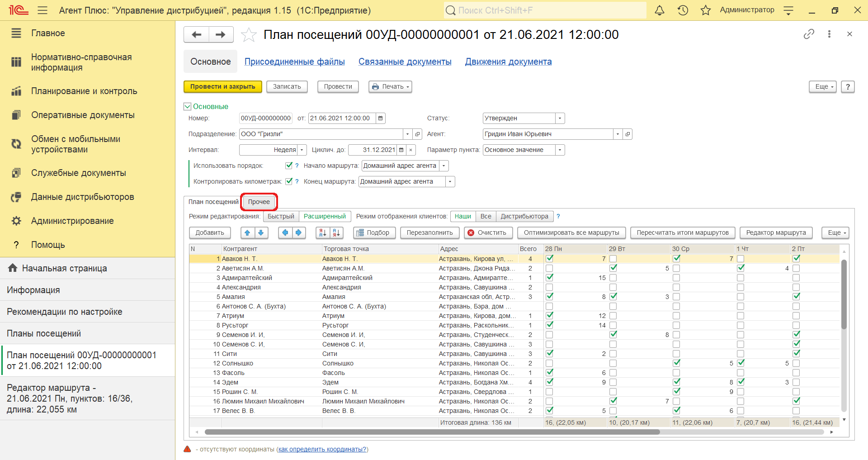Open calendar picker for document date
Screen dimensions: 868x460
coord(381,118)
